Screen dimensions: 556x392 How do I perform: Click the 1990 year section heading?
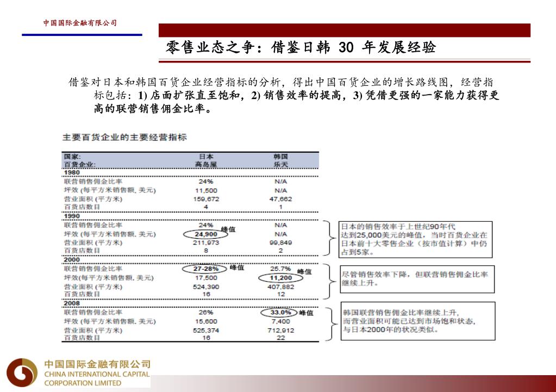click(72, 216)
